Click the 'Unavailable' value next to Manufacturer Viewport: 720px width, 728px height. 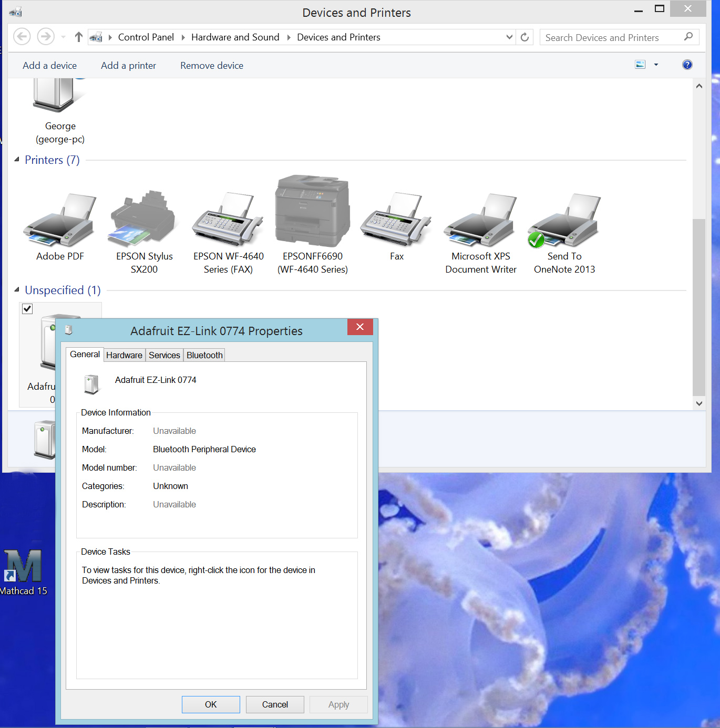(x=174, y=431)
